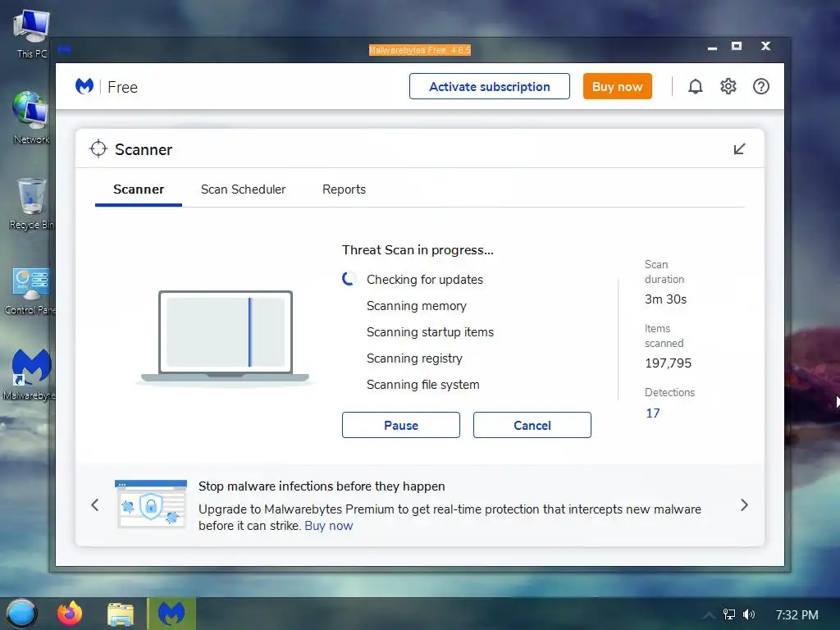Click the network tray icon
The width and height of the screenshot is (840, 630).
pos(728,614)
